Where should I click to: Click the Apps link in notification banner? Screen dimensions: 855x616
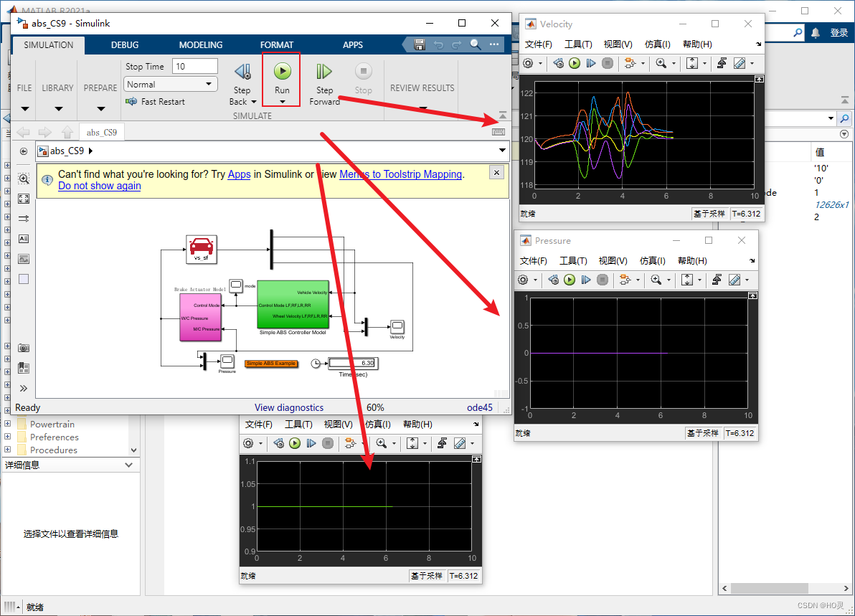pos(239,174)
